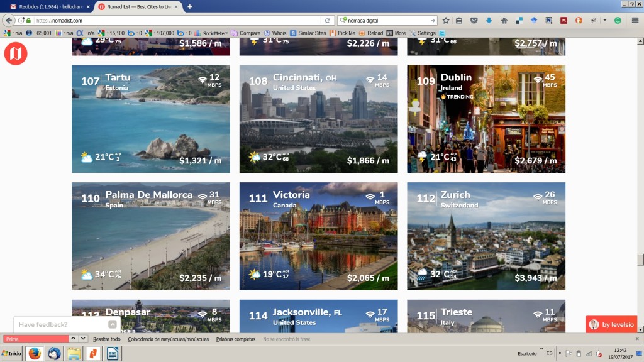Toggle 'Resaltar todo' highlight option

pyautogui.click(x=107, y=339)
